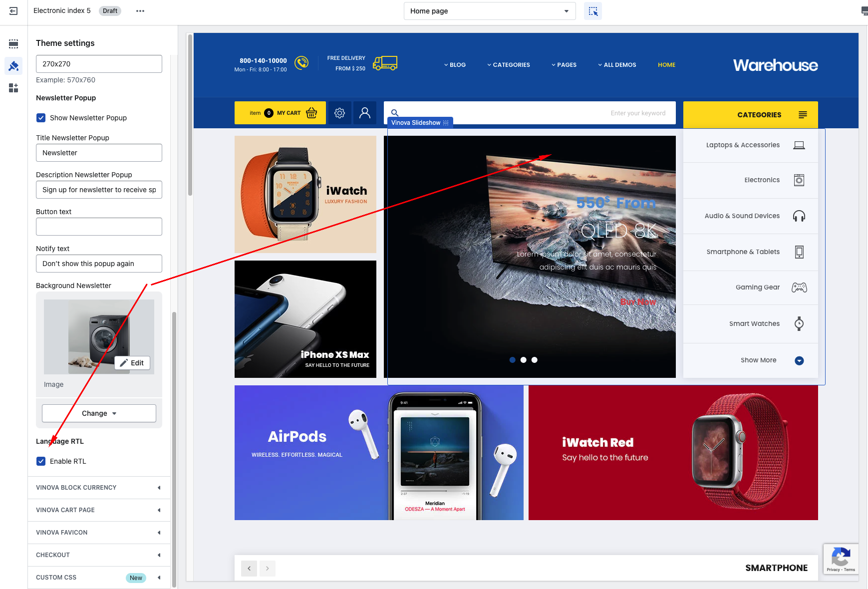Image resolution: width=868 pixels, height=589 pixels.
Task: Toggle the Enable RTL checkbox
Action: [41, 461]
